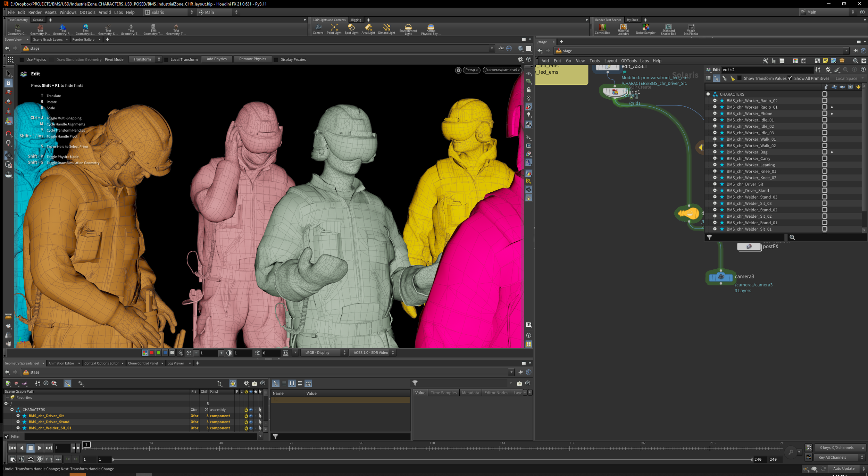
Task: Open the Assets menu
Action: click(50, 12)
